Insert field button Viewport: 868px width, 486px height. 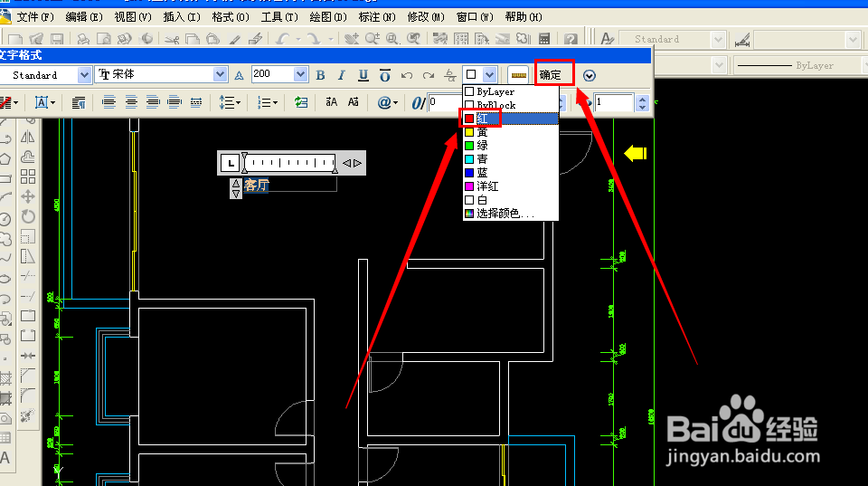(x=300, y=102)
